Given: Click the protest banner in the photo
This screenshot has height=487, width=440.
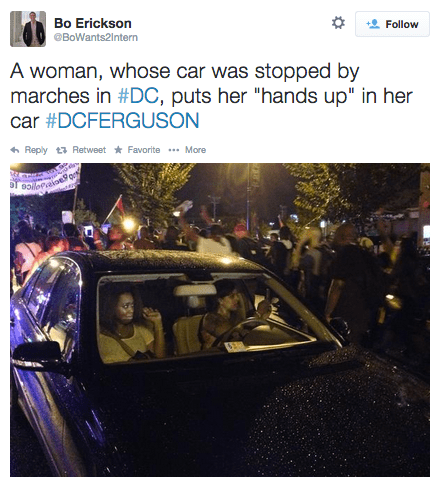Looking at the screenshot, I should [x=45, y=180].
